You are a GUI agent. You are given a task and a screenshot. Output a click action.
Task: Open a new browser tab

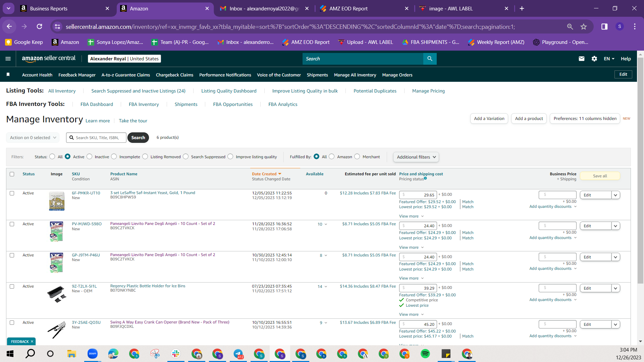522,8
